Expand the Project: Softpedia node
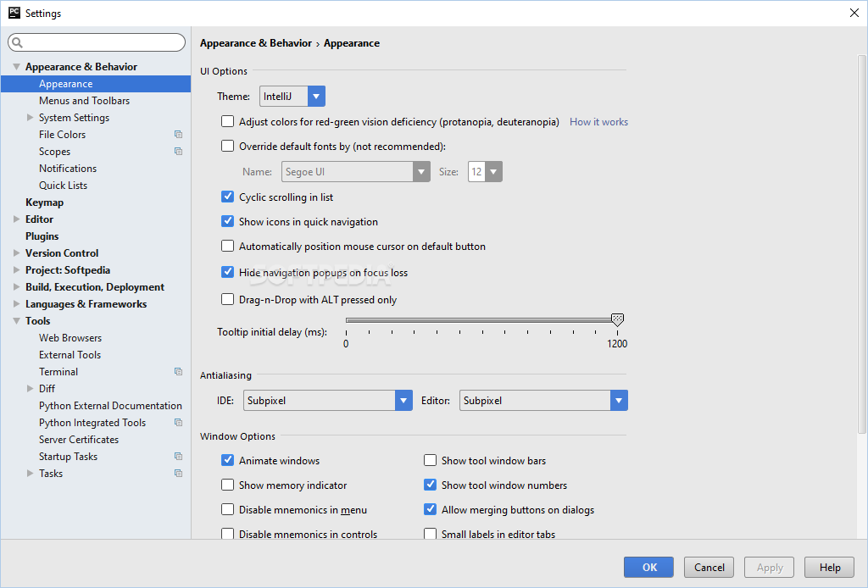Image resolution: width=868 pixels, height=588 pixels. point(17,270)
